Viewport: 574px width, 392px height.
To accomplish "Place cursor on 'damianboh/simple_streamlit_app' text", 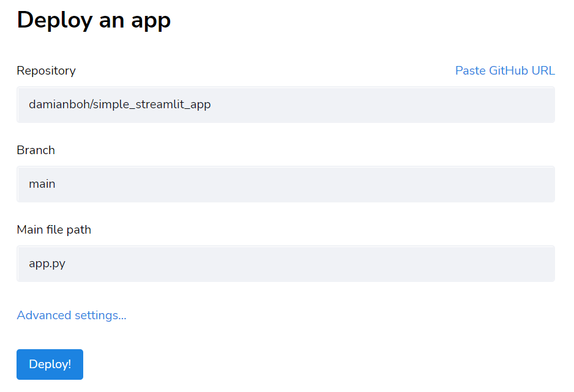I will click(x=119, y=105).
